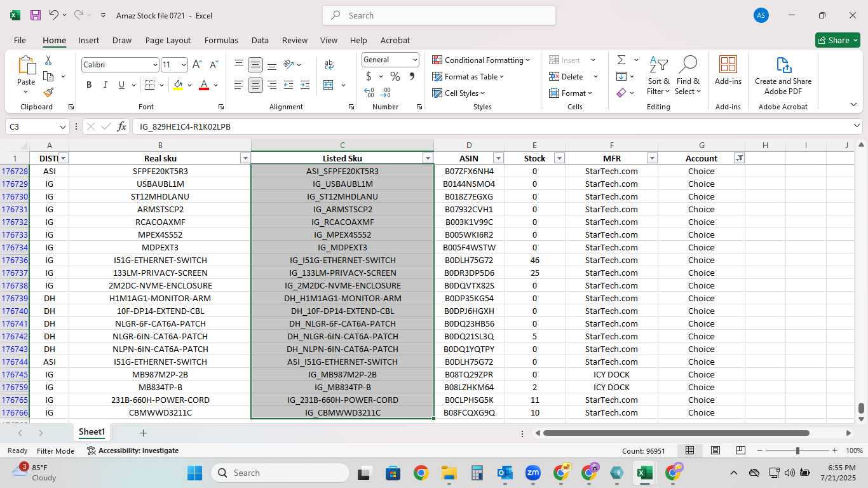
Task: Select the Sheet1 worksheet tab
Action: 92,432
